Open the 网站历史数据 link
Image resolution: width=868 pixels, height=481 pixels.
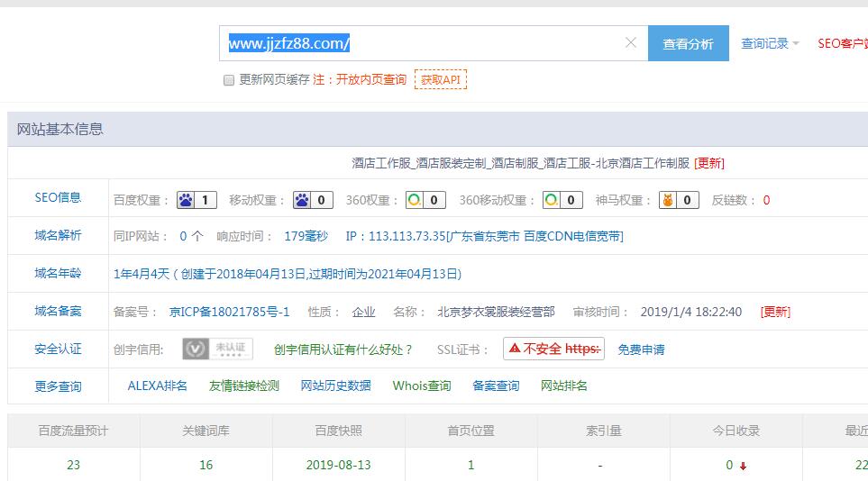click(335, 386)
